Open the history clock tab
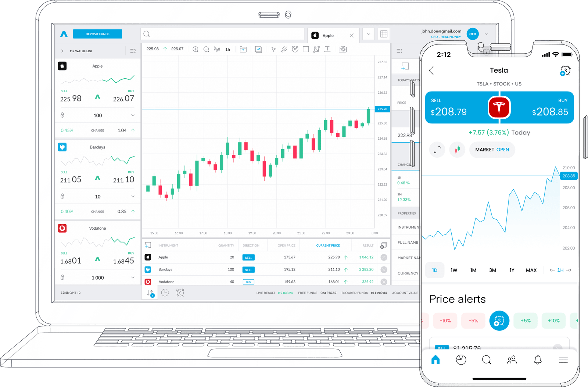The width and height of the screenshot is (588, 387). point(165,293)
